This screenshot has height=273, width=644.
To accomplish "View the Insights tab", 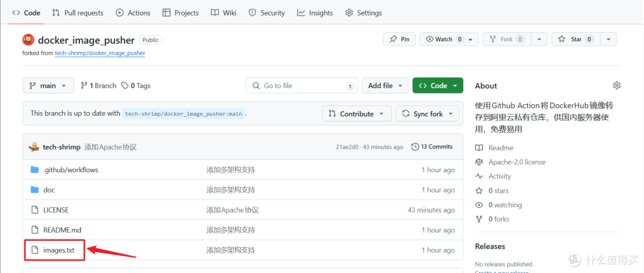I will pos(315,13).
